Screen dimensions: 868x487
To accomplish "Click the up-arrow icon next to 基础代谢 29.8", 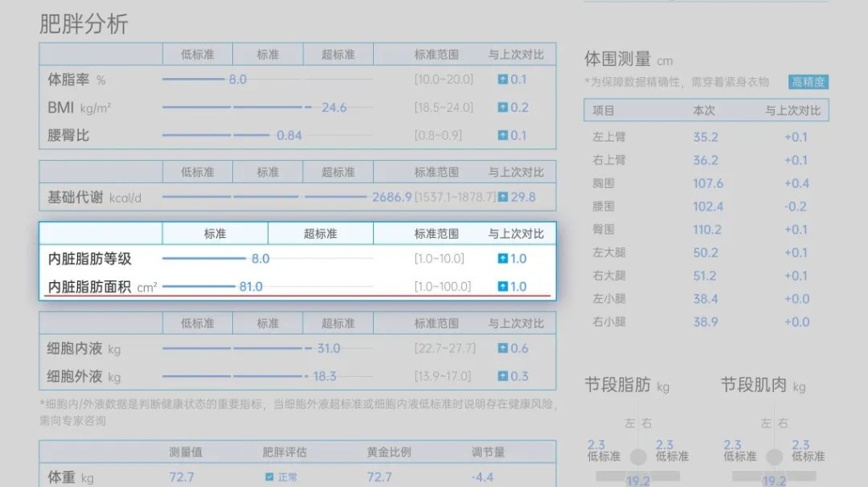I will (x=503, y=197).
